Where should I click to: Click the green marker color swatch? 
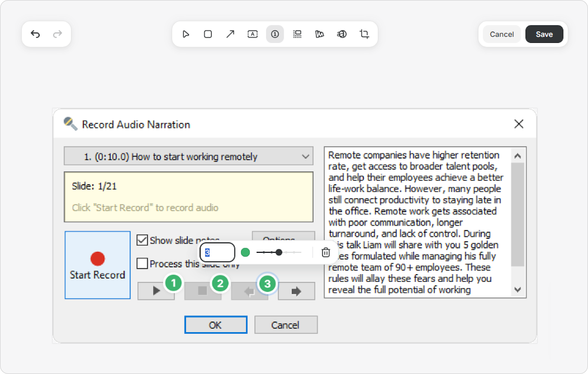click(245, 253)
